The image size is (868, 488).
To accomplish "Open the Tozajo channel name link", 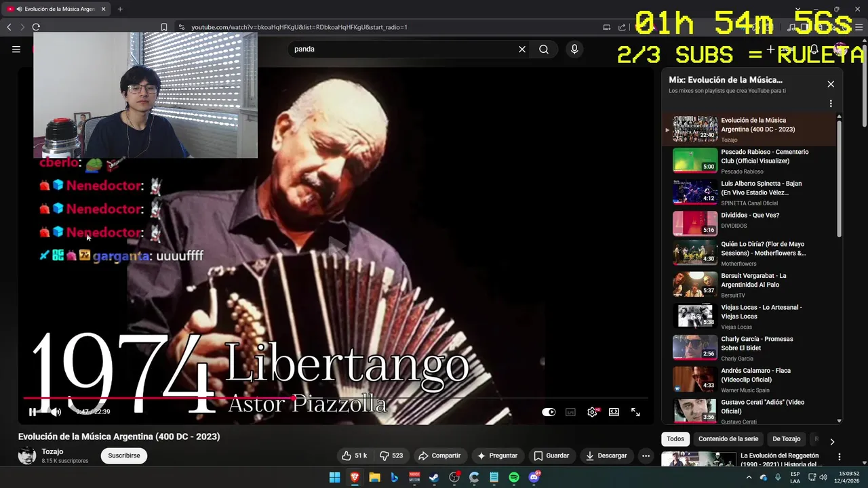I will pos(52,451).
